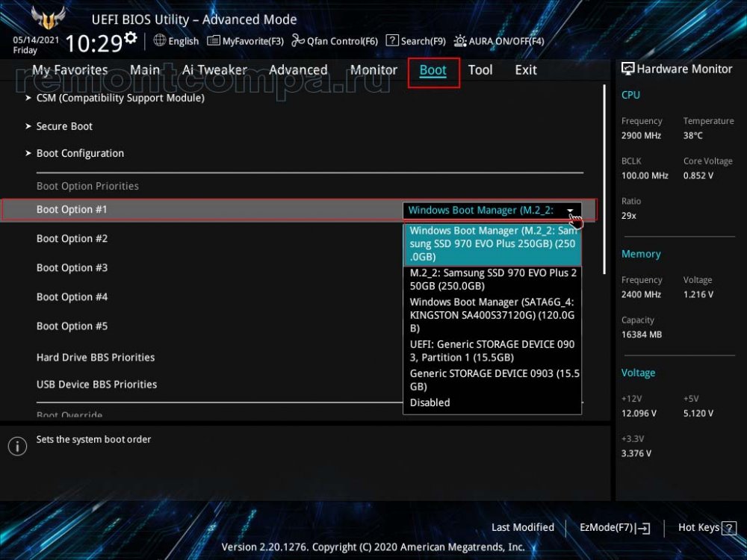Toggle AURA ON/OFF(F4) lighting
Image resolution: width=747 pixels, height=560 pixels.
pos(460,41)
